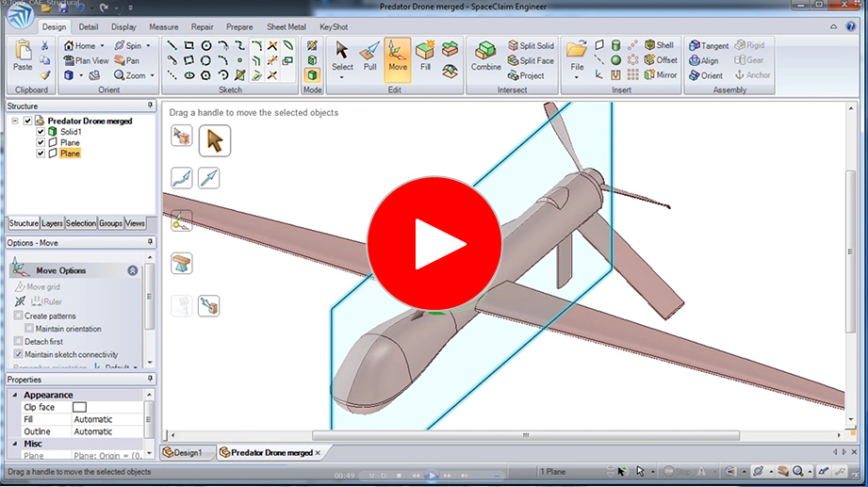Toggle checkbox for Predator Drone merged
The height and width of the screenshot is (487, 868).
click(x=27, y=121)
